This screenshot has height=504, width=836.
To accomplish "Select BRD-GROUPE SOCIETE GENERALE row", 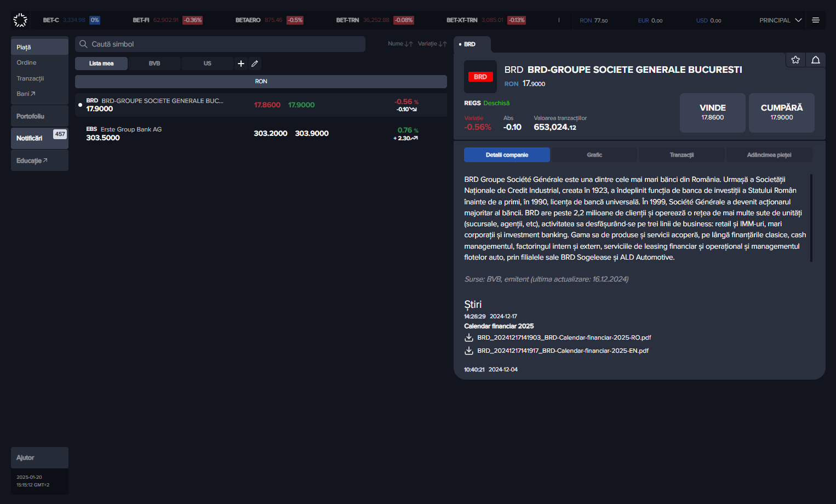I will (x=261, y=105).
